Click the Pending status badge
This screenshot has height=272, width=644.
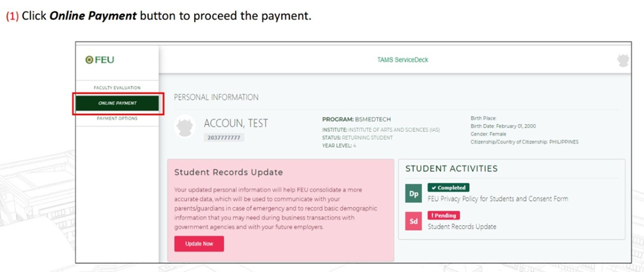pos(444,215)
